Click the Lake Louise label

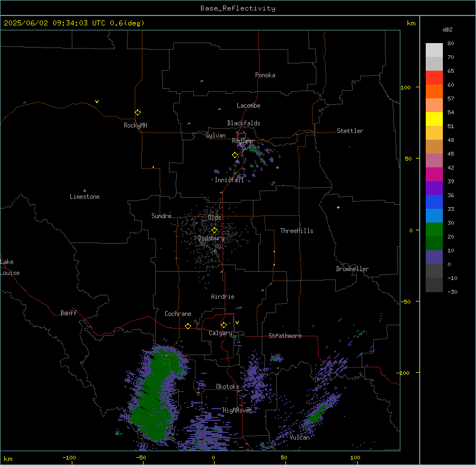10,267
